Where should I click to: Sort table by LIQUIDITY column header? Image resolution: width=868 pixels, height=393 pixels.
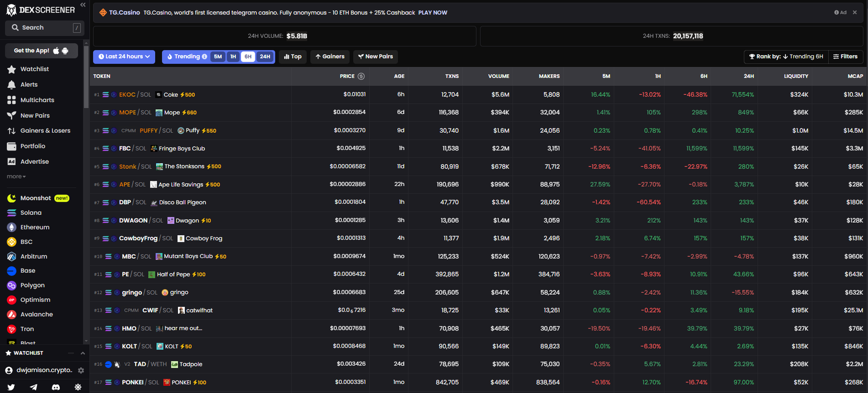click(796, 76)
